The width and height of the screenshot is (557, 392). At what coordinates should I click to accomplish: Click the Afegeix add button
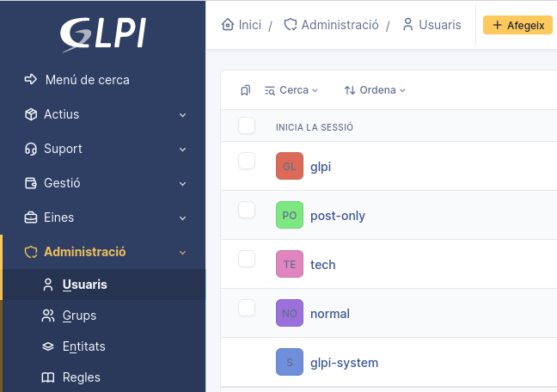pos(517,25)
